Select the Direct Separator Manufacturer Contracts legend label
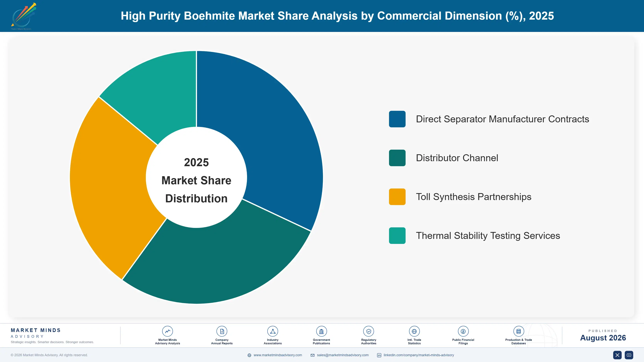The height and width of the screenshot is (362, 644). pos(502,119)
